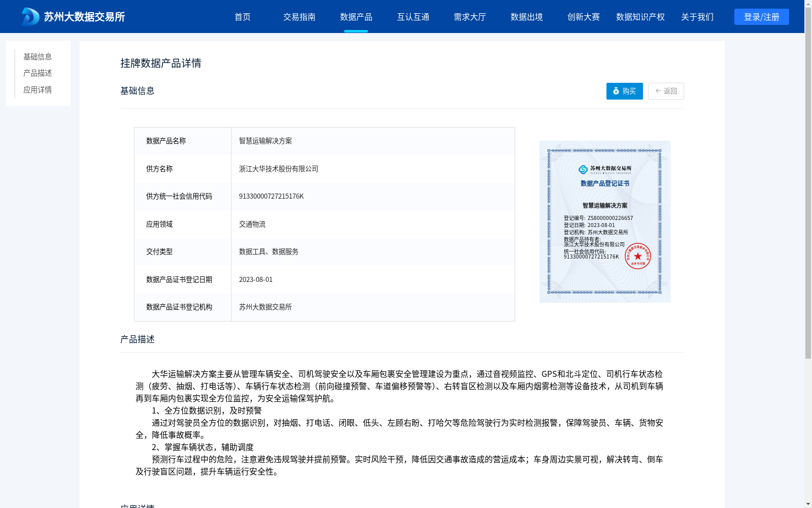Click the 登录/注册 button
The height and width of the screenshot is (508, 812).
click(x=762, y=17)
